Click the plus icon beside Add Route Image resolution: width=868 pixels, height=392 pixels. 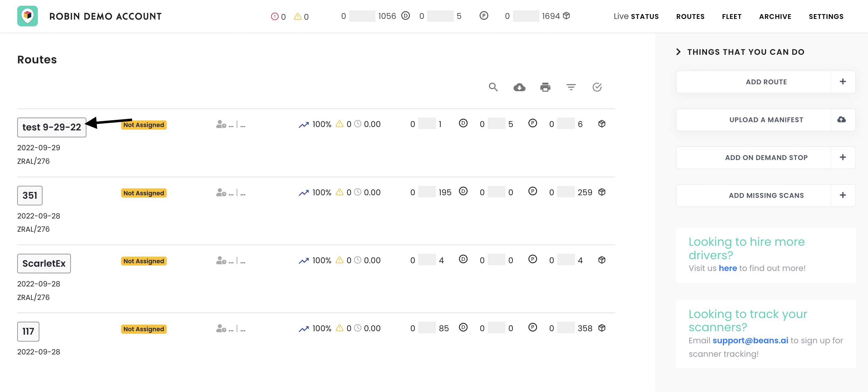(x=842, y=82)
